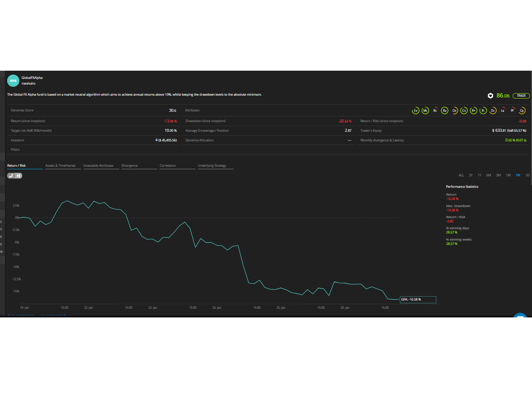Set chart range to 1D
Viewport: 532px width, 397px height.
coord(527,175)
